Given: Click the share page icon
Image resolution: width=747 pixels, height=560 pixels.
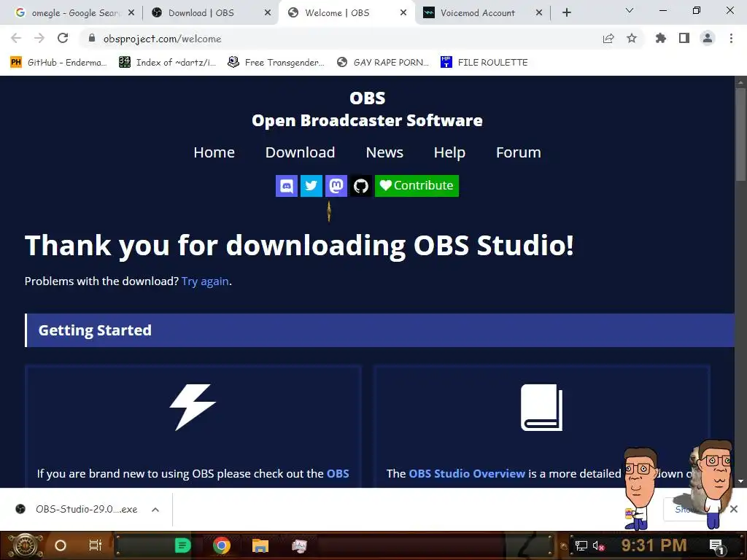Looking at the screenshot, I should [x=608, y=39].
